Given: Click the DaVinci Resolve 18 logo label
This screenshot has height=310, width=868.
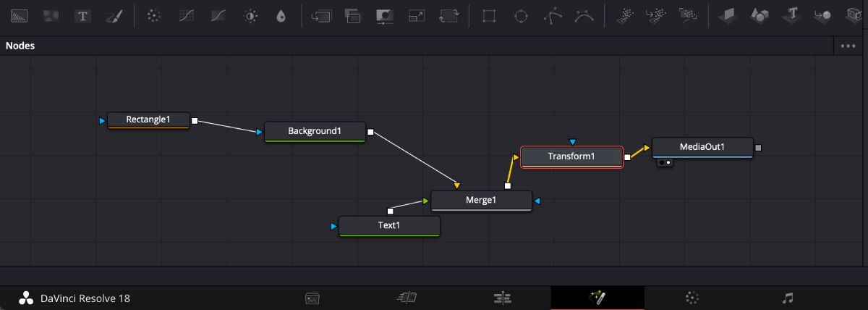Looking at the screenshot, I should tap(75, 298).
